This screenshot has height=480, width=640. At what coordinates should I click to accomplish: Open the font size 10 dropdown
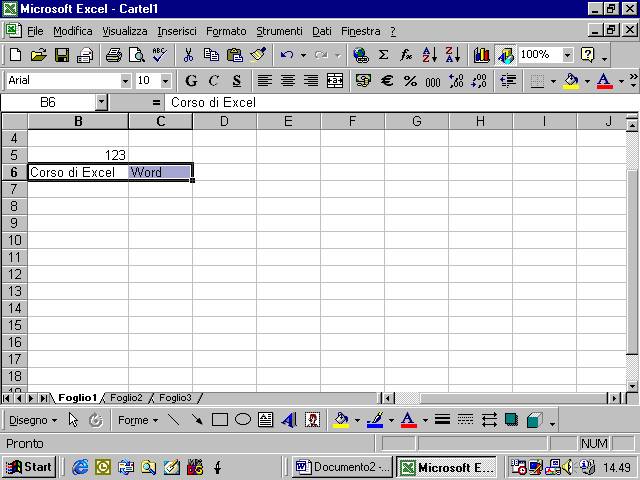point(165,81)
